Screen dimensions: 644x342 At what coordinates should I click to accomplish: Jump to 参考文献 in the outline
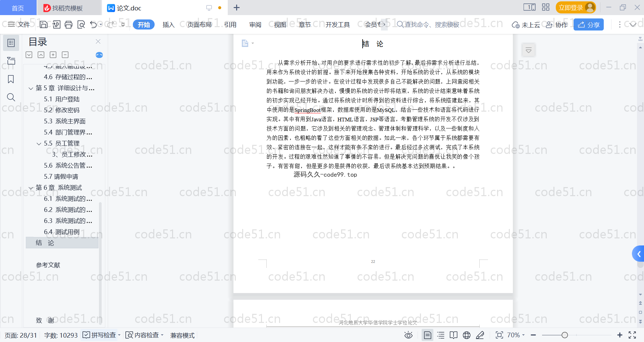coord(48,265)
